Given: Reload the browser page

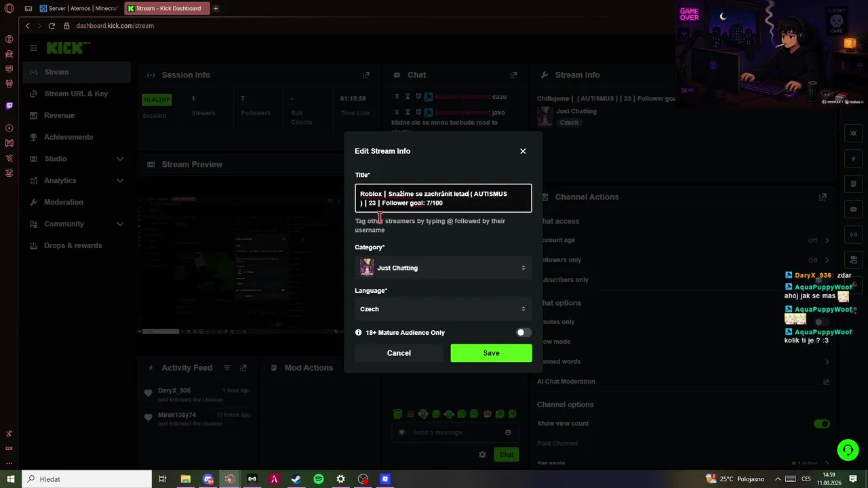Looking at the screenshot, I should 52,26.
